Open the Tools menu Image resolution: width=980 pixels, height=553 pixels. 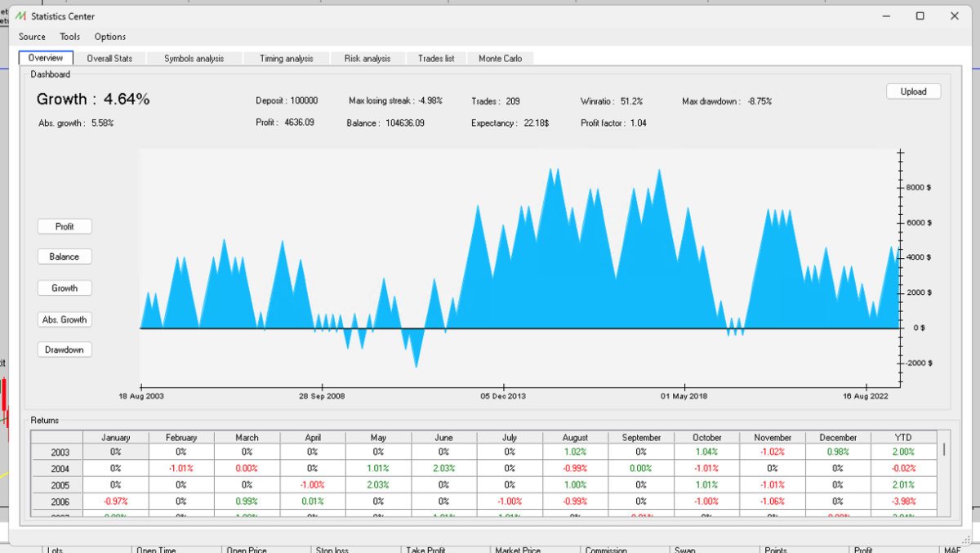point(69,37)
